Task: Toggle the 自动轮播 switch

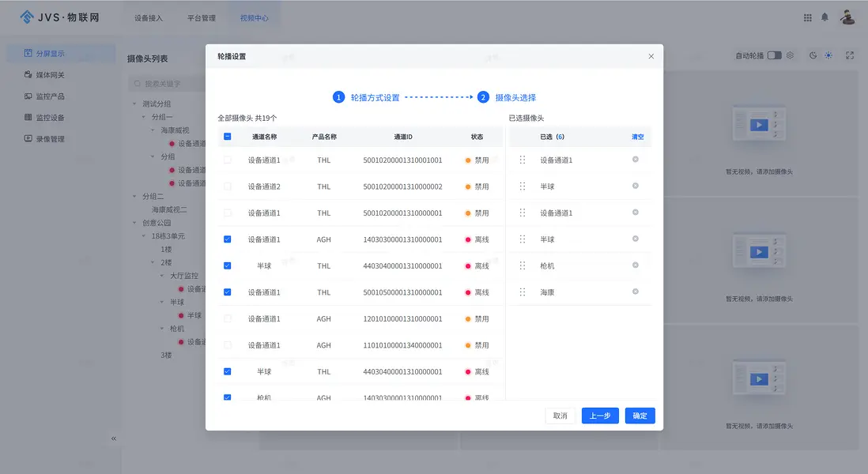Action: 775,55
